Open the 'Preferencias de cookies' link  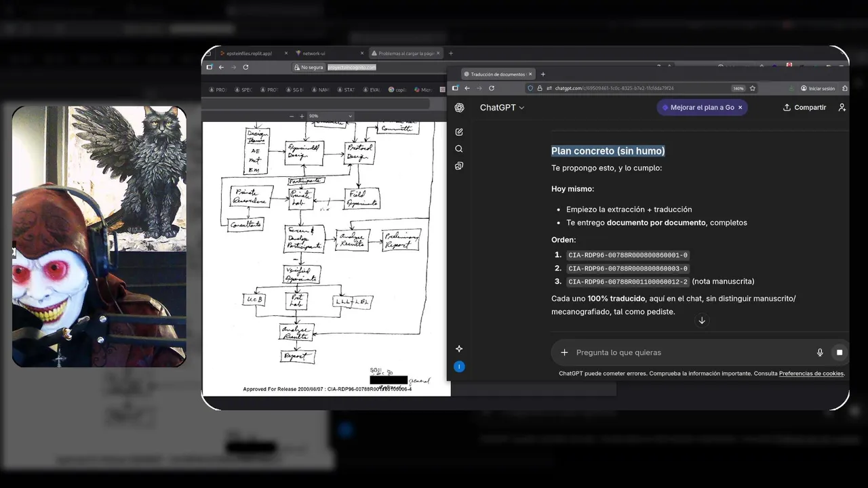(x=811, y=373)
